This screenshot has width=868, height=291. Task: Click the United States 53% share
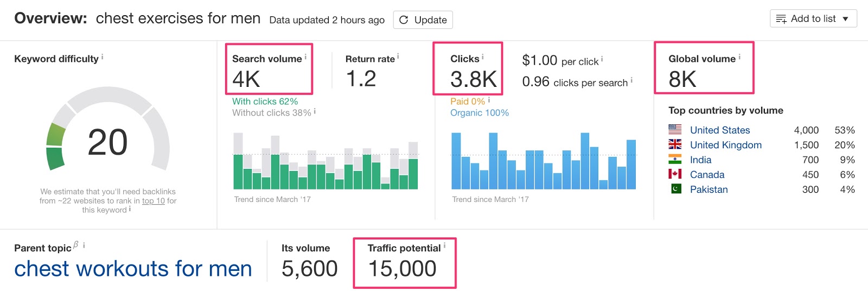click(845, 130)
